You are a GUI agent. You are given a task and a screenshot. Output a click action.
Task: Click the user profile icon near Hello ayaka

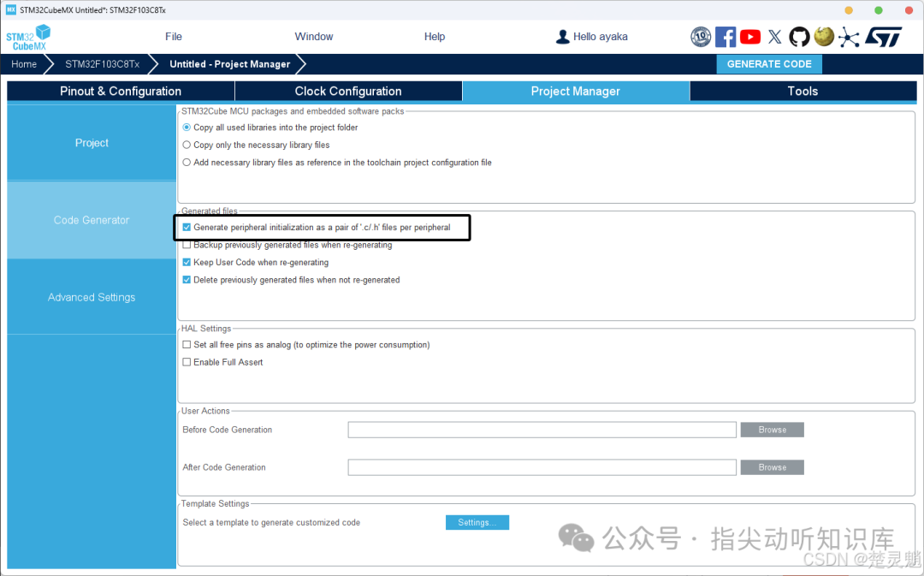pyautogui.click(x=563, y=37)
